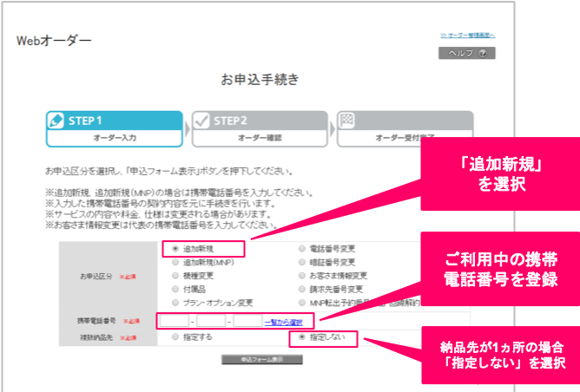The height and width of the screenshot is (392, 580).
Task: Choose the 付属品 radio option
Action: (x=175, y=289)
